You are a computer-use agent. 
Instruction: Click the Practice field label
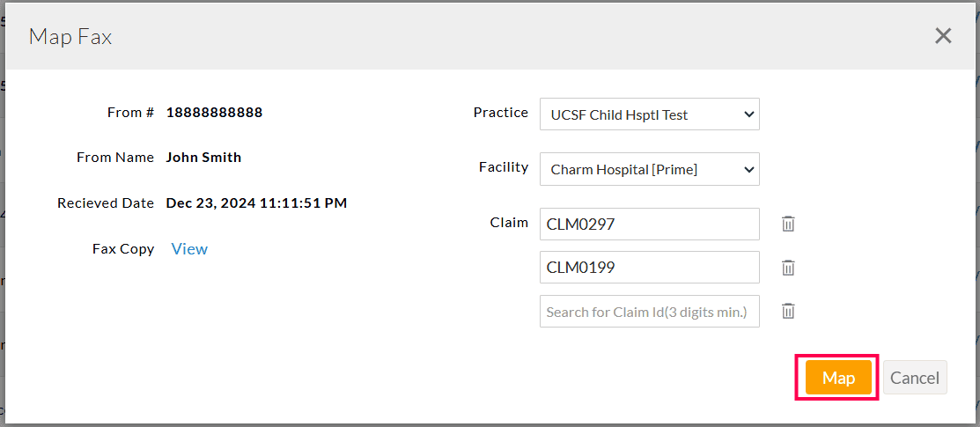pyautogui.click(x=500, y=113)
